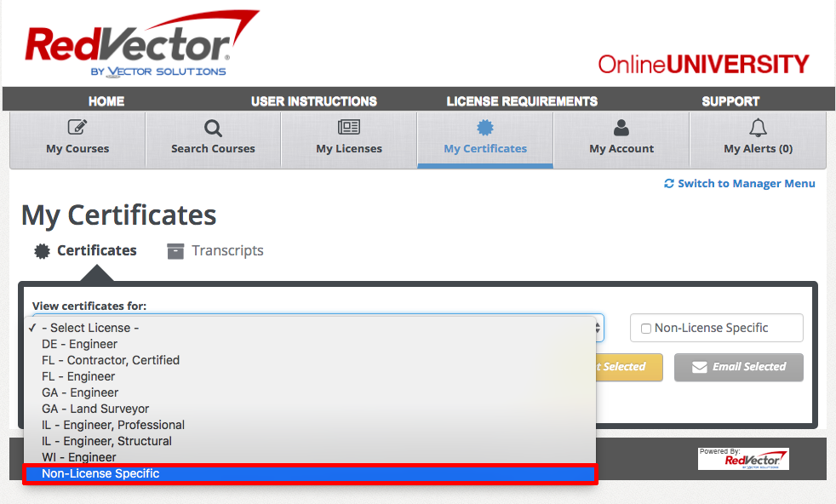Screen dimensions: 836x504
Task: Pick 'IL - Engineer, Structural' from list
Action: [106, 441]
